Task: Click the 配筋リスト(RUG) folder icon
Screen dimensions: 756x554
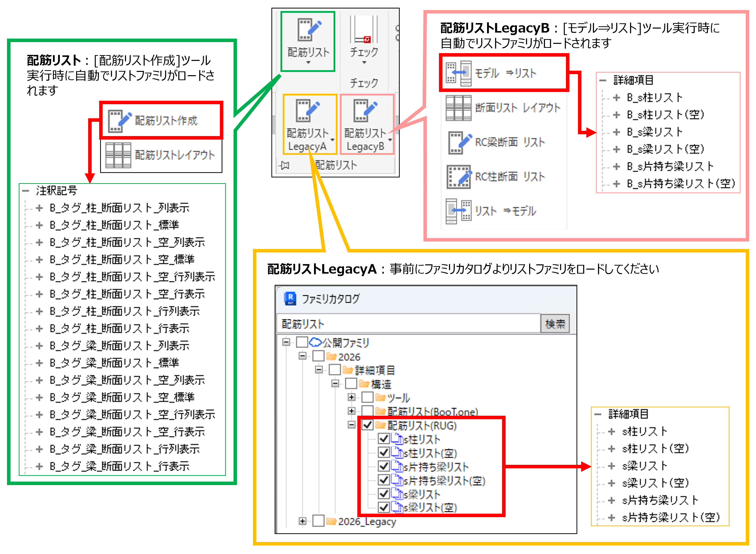Action: tap(380, 425)
